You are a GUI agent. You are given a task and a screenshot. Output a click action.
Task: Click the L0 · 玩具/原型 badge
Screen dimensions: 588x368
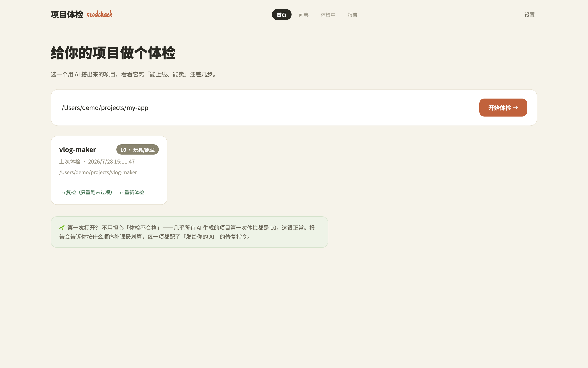point(138,149)
